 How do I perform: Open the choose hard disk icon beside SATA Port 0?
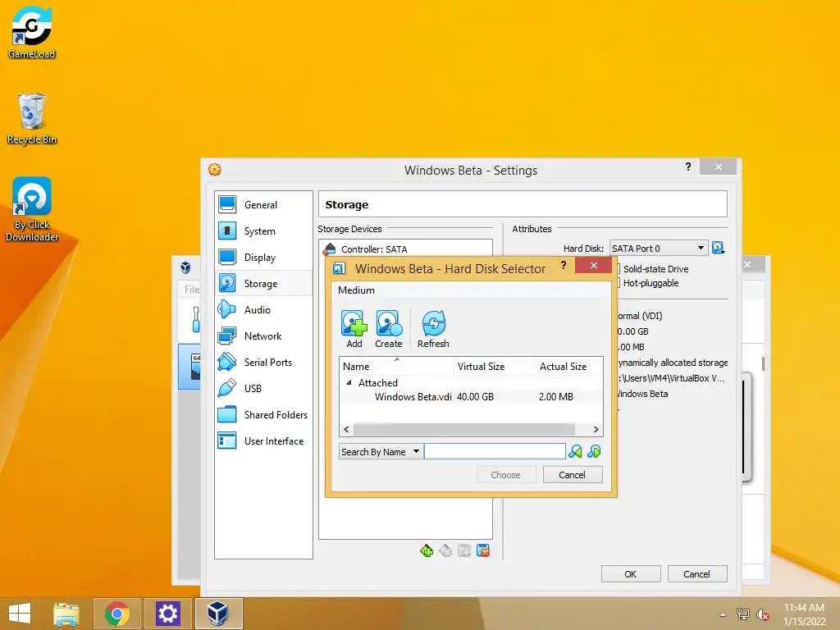click(718, 248)
